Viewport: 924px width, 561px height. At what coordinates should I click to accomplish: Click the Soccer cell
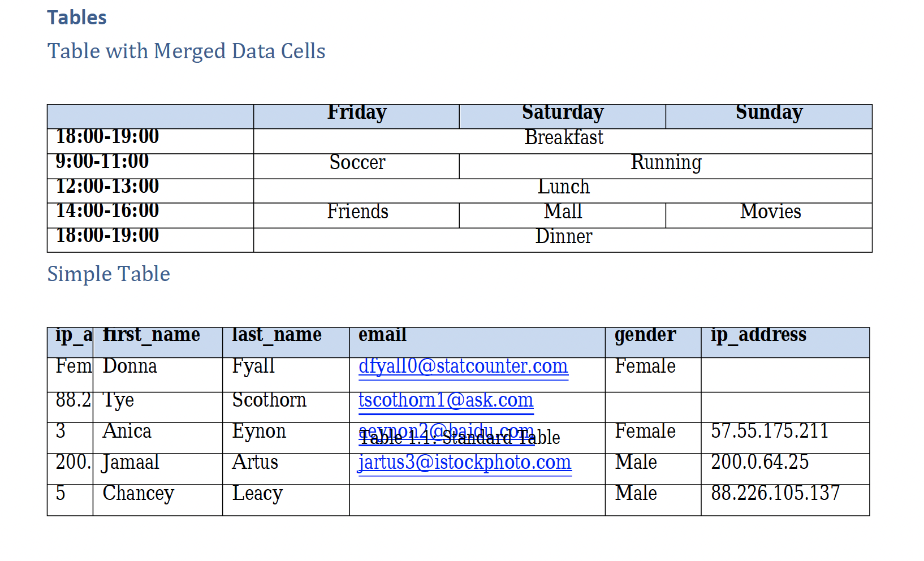[357, 163]
